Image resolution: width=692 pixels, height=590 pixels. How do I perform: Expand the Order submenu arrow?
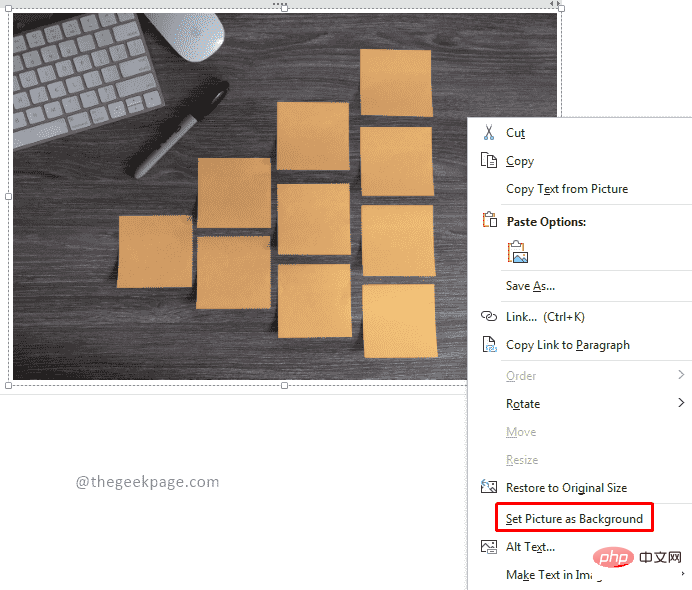point(681,375)
